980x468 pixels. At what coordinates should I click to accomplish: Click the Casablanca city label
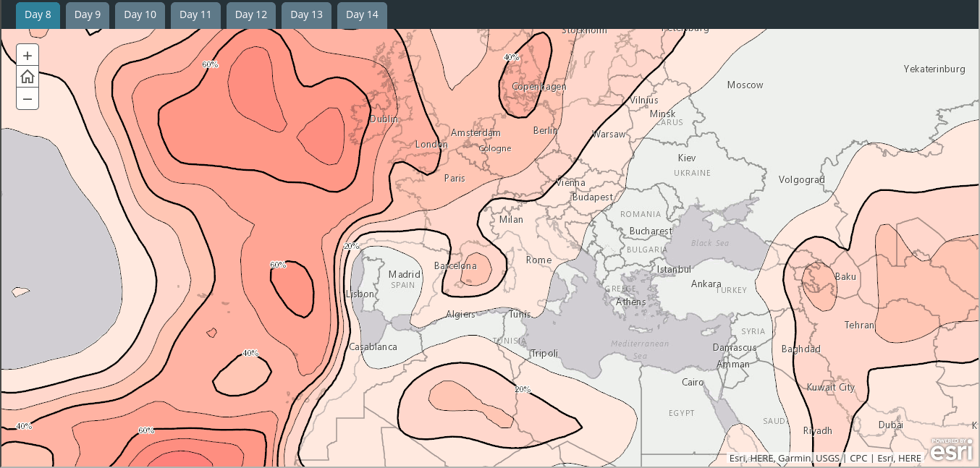373,346
